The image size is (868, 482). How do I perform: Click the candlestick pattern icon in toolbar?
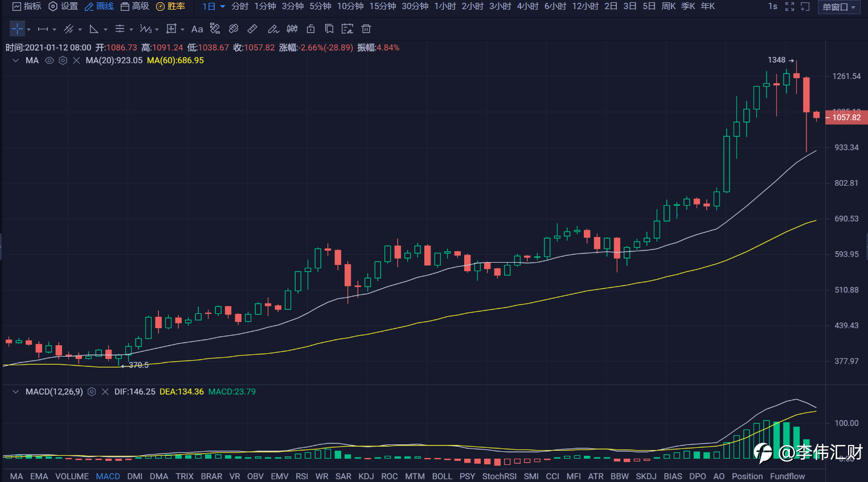pyautogui.click(x=292, y=28)
